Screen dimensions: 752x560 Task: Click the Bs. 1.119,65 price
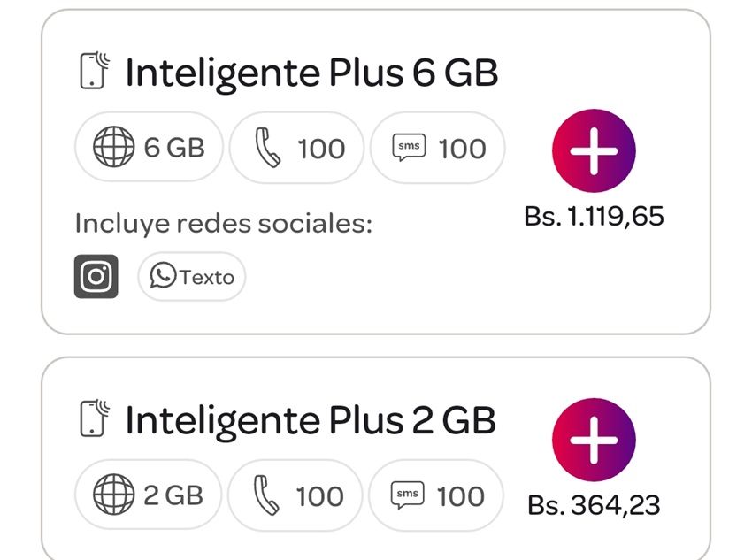click(594, 216)
